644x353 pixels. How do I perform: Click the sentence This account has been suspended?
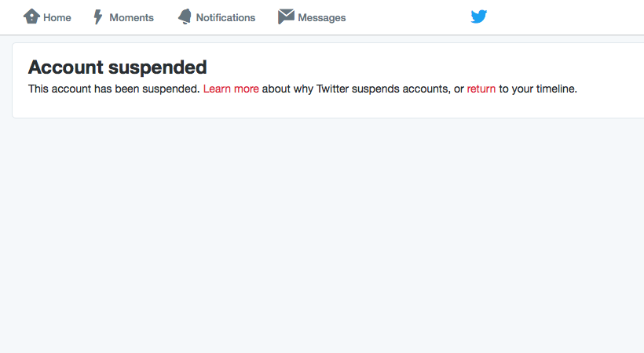(114, 89)
